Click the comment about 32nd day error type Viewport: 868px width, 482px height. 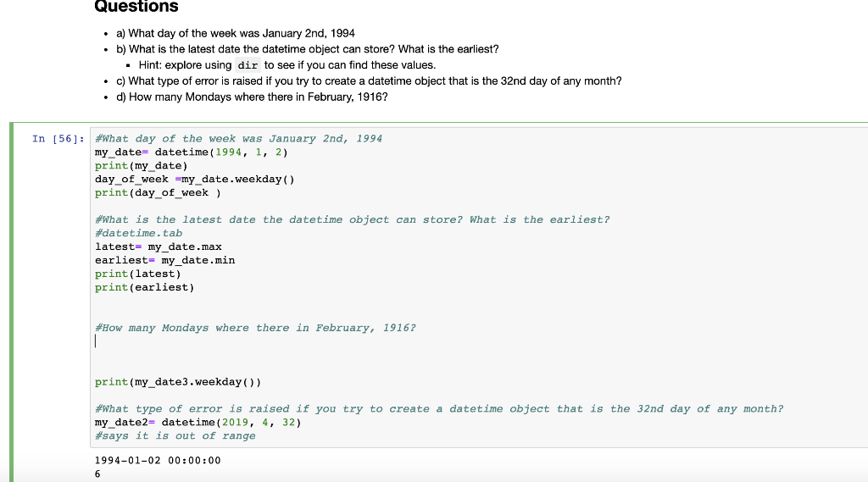(x=439, y=409)
